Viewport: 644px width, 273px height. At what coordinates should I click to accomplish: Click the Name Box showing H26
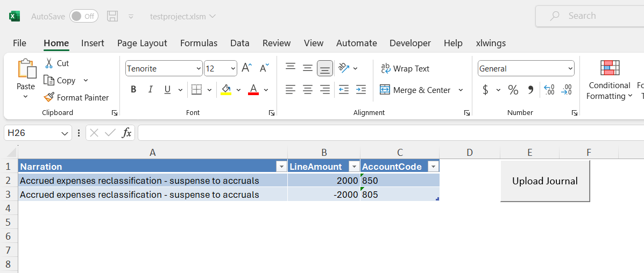click(32, 133)
